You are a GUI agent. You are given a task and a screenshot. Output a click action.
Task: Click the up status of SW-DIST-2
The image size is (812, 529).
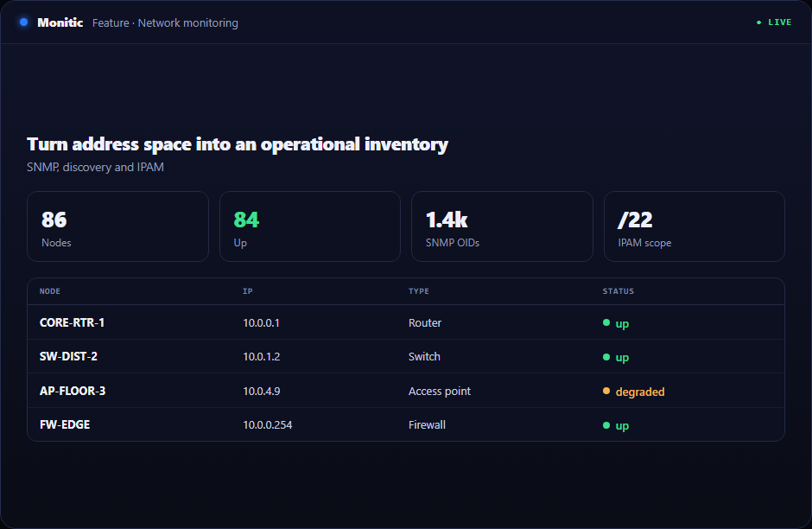(x=616, y=358)
